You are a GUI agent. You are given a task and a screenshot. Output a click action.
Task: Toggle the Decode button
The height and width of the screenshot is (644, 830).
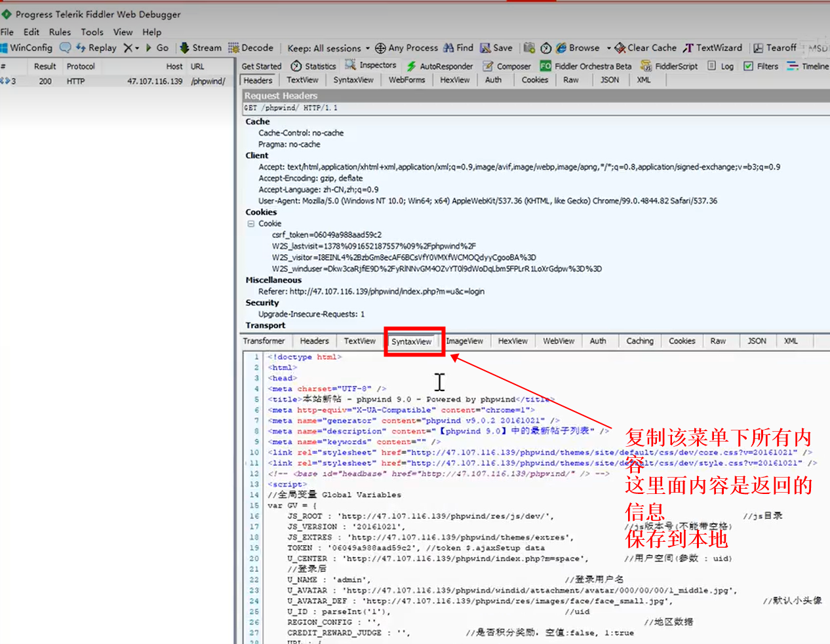click(250, 48)
